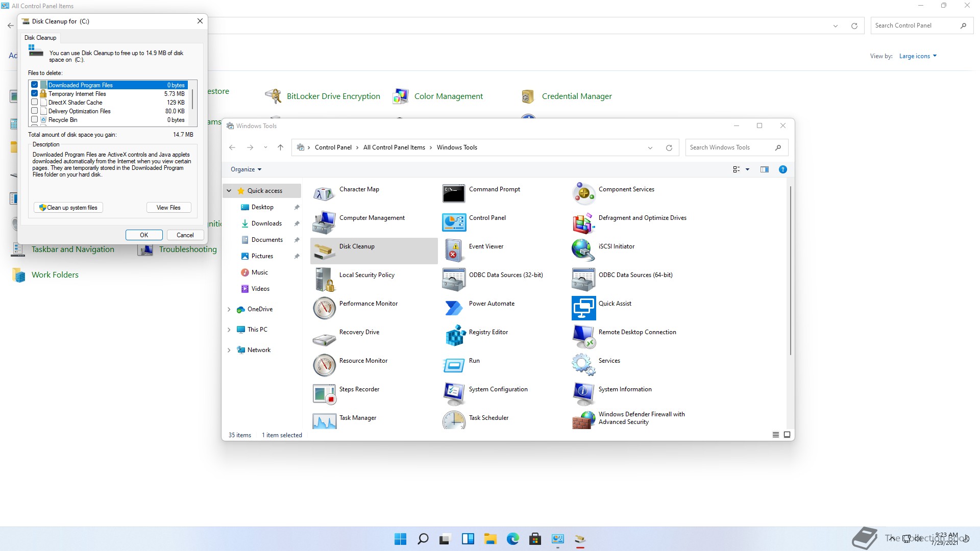This screenshot has width=980, height=551.
Task: Uncheck Downloaded Program Files checkbox
Action: click(x=35, y=85)
